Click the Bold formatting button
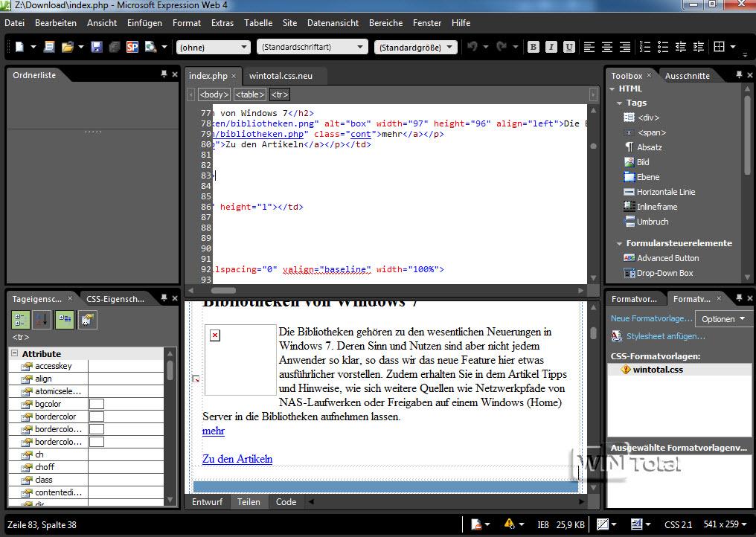This screenshot has width=756, height=537. pos(533,47)
